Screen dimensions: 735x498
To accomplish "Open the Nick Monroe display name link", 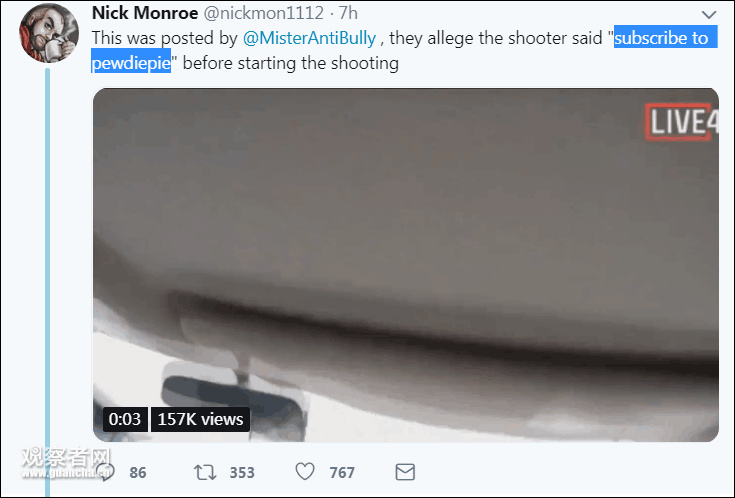I will coord(144,14).
